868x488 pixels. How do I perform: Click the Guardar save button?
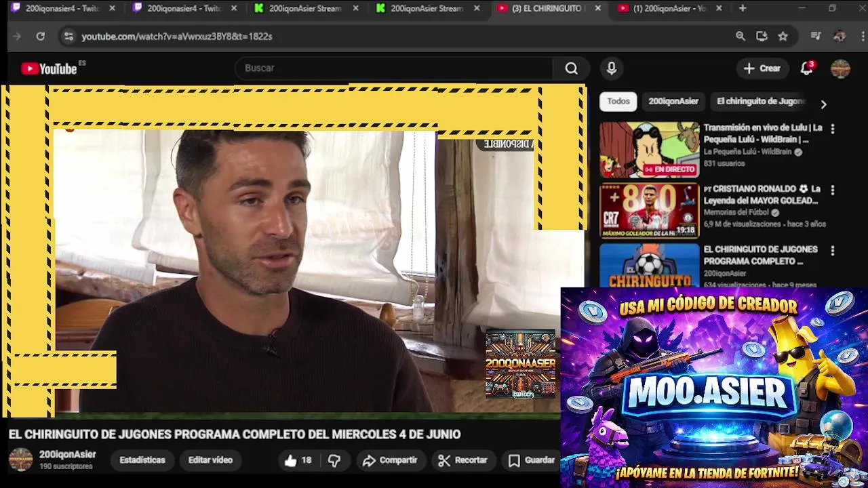click(x=532, y=460)
